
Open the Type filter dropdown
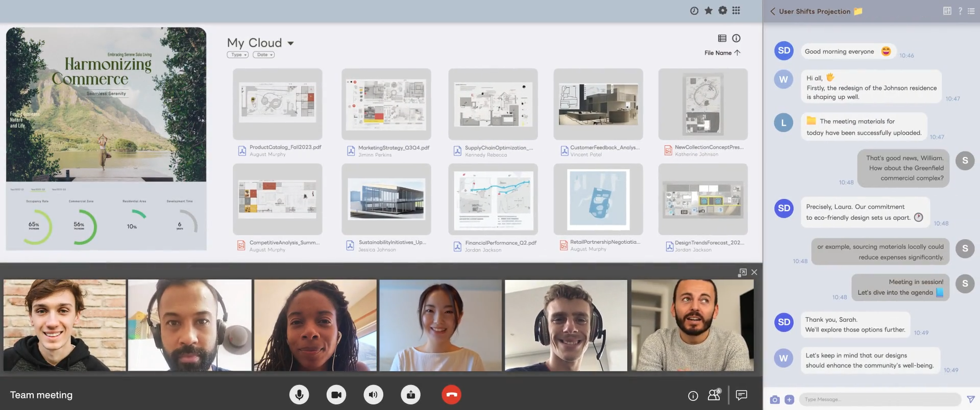point(237,55)
